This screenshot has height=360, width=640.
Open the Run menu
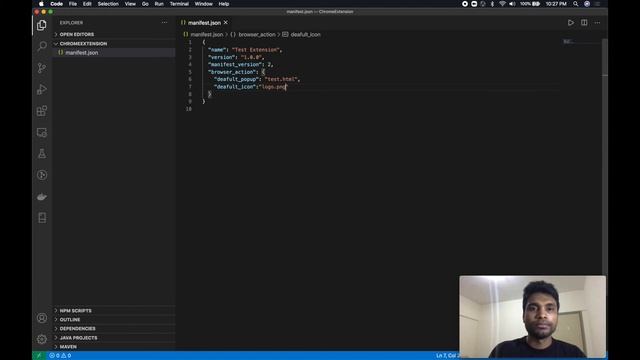159,4
